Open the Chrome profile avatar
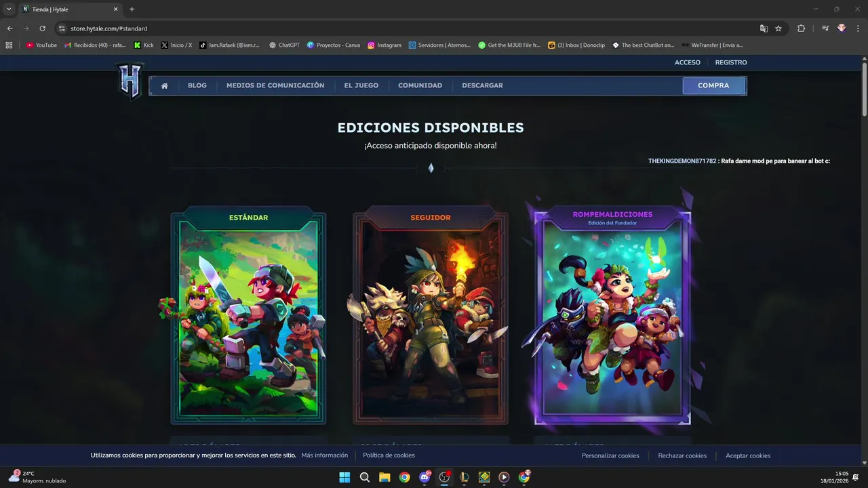This screenshot has width=868, height=488. (x=842, y=28)
